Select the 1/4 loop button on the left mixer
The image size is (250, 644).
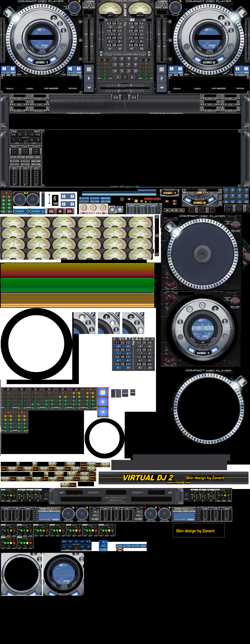[x=109, y=27]
